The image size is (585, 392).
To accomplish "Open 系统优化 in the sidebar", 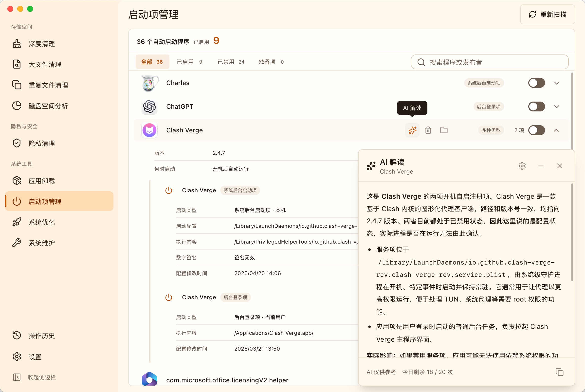I will point(59,222).
